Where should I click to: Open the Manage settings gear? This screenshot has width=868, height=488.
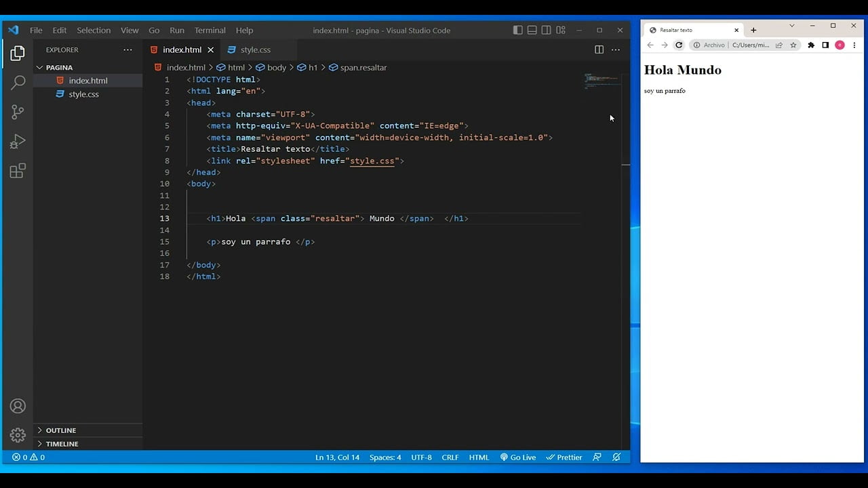click(18, 435)
